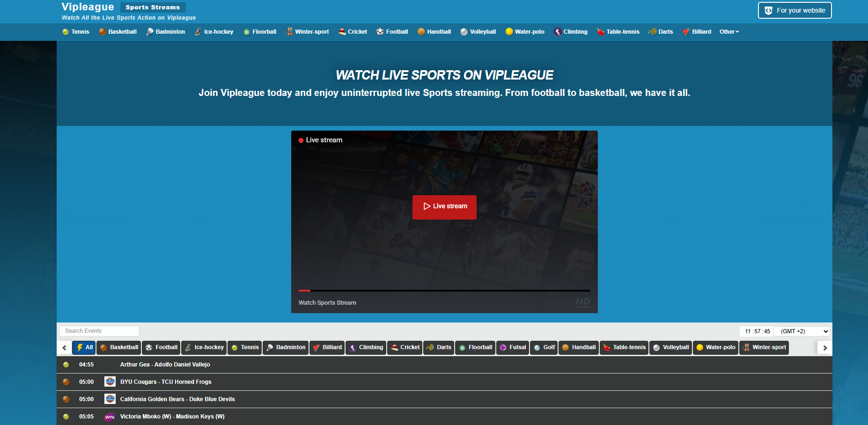The height and width of the screenshot is (425, 868).
Task: Select the Ice-hockey icon in the menu bar
Action: pos(198,32)
